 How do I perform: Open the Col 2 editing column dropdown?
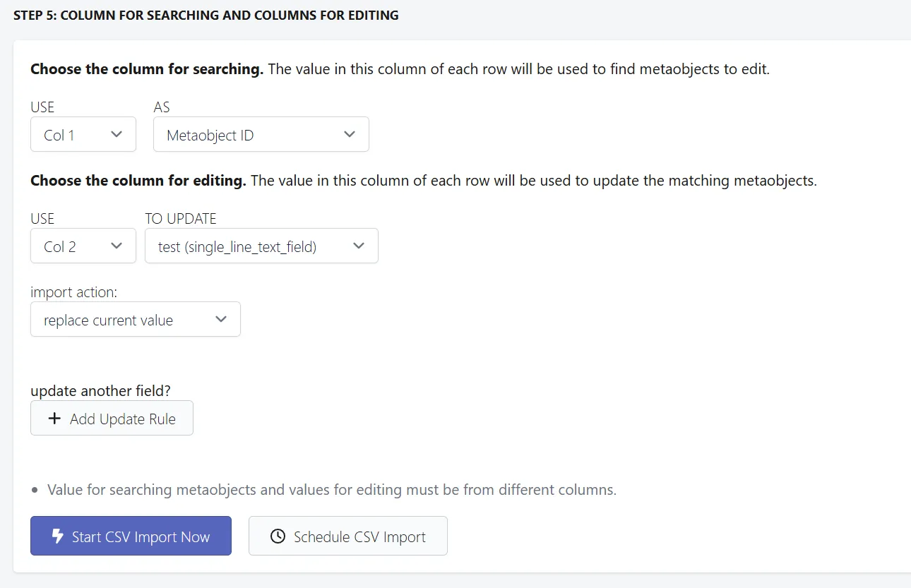pos(83,246)
